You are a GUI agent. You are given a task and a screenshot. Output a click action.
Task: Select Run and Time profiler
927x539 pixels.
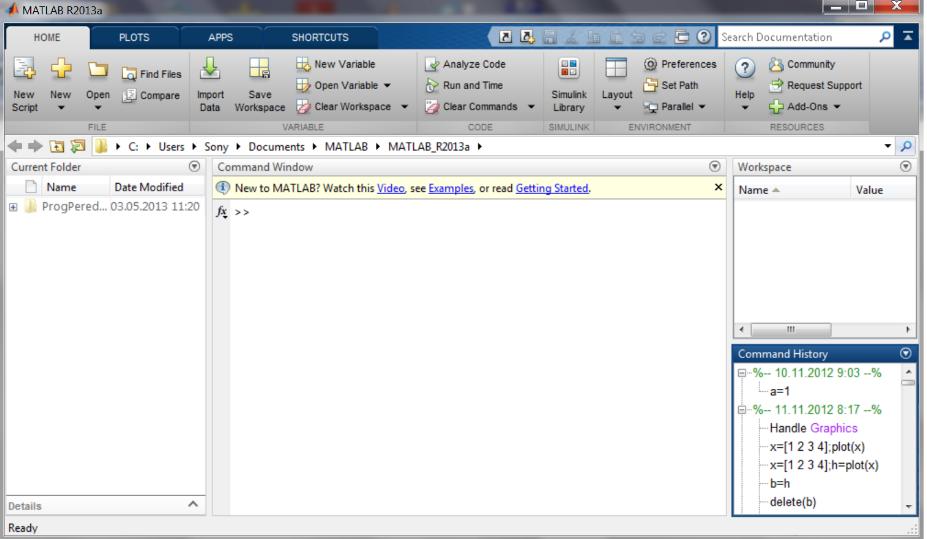coord(464,85)
